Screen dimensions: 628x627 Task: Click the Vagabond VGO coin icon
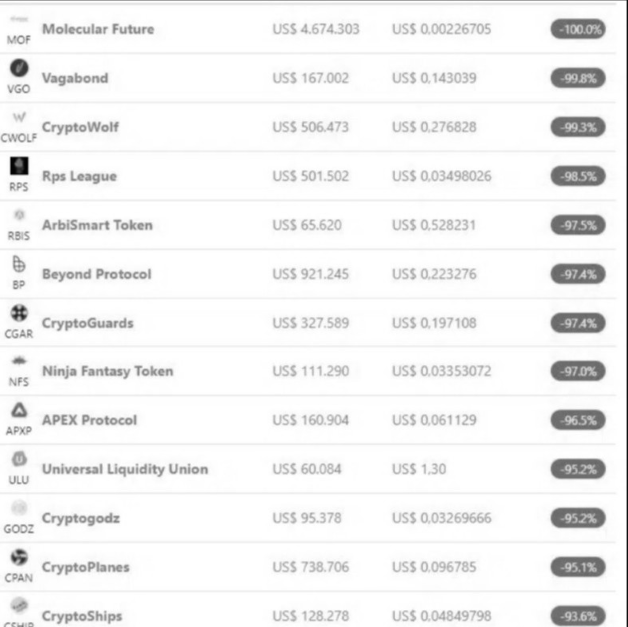click(x=18, y=68)
